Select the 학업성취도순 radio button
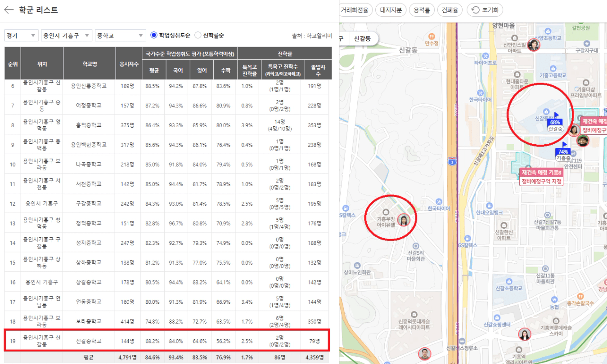The width and height of the screenshot is (607, 364). [x=154, y=35]
